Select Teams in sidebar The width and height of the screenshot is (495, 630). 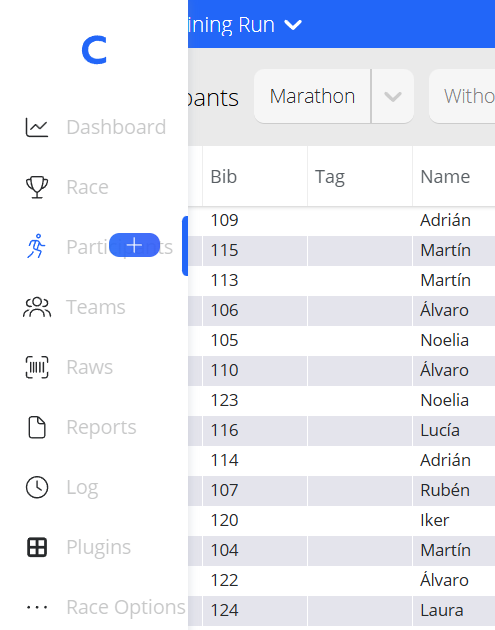(x=96, y=307)
